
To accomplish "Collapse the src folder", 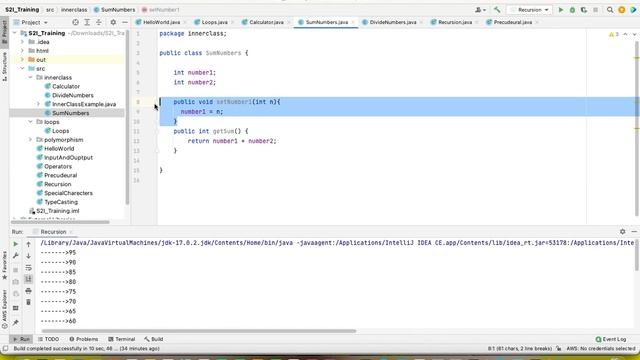I will coord(22,69).
